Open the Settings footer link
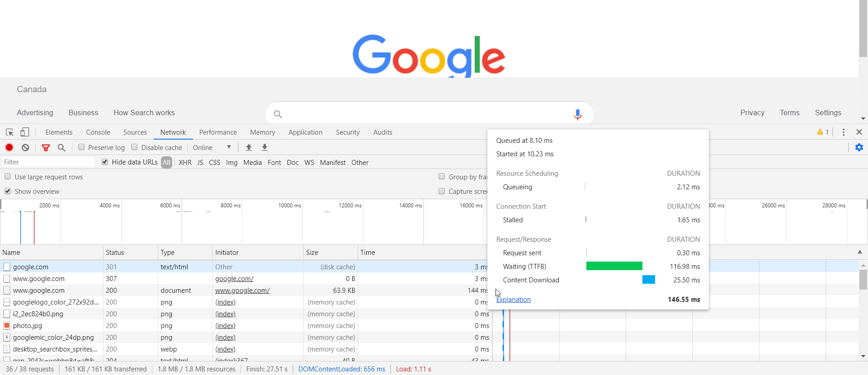Image resolution: width=868 pixels, height=375 pixels. (828, 113)
